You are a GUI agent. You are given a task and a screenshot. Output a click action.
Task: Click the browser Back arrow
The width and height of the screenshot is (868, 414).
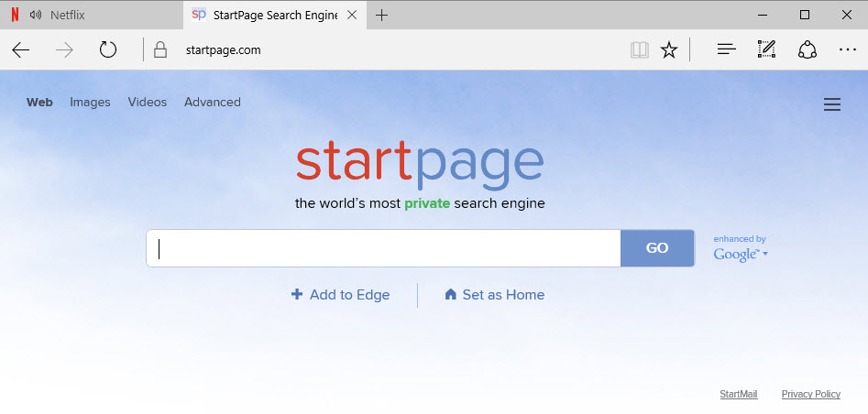(x=21, y=50)
